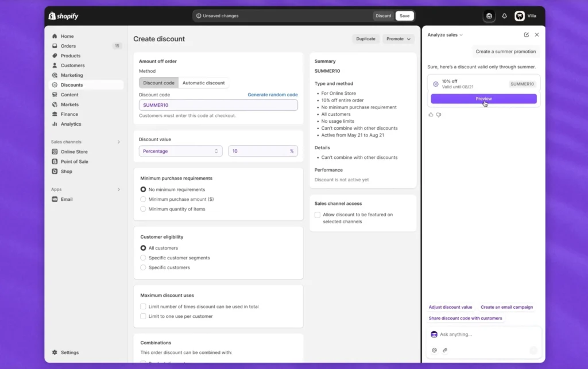Open Customers person icon

tap(55, 65)
